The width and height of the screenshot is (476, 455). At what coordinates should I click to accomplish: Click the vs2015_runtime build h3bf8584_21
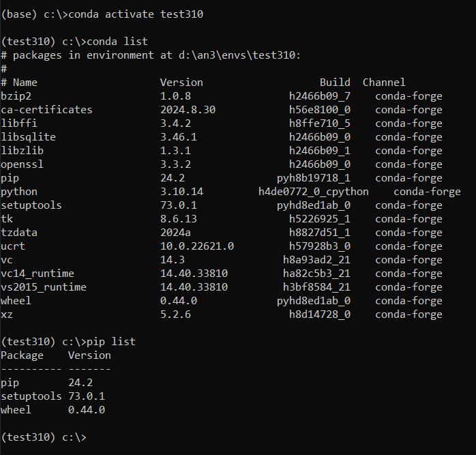[x=316, y=287]
